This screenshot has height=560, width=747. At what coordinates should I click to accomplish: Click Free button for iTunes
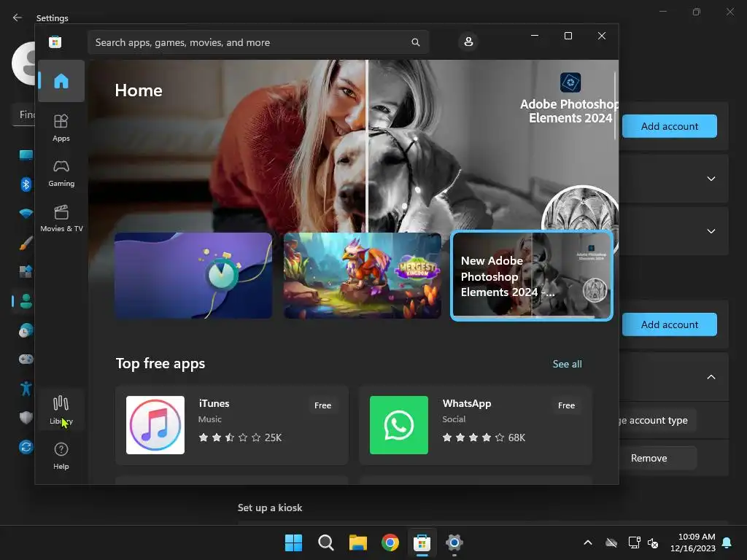click(322, 405)
